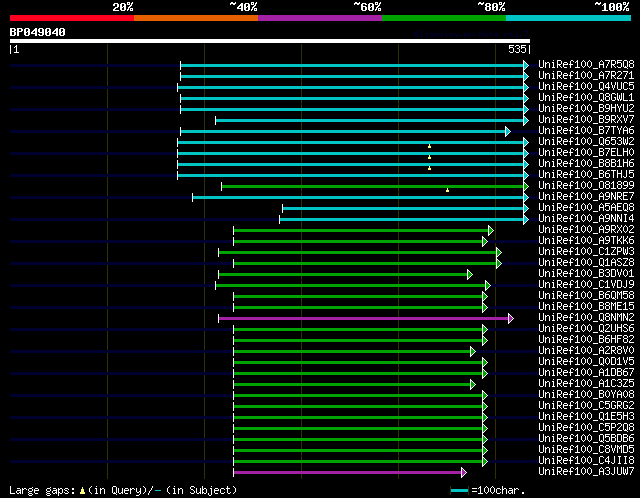Click the purple ~60% identity color segment

(x=320, y=18)
